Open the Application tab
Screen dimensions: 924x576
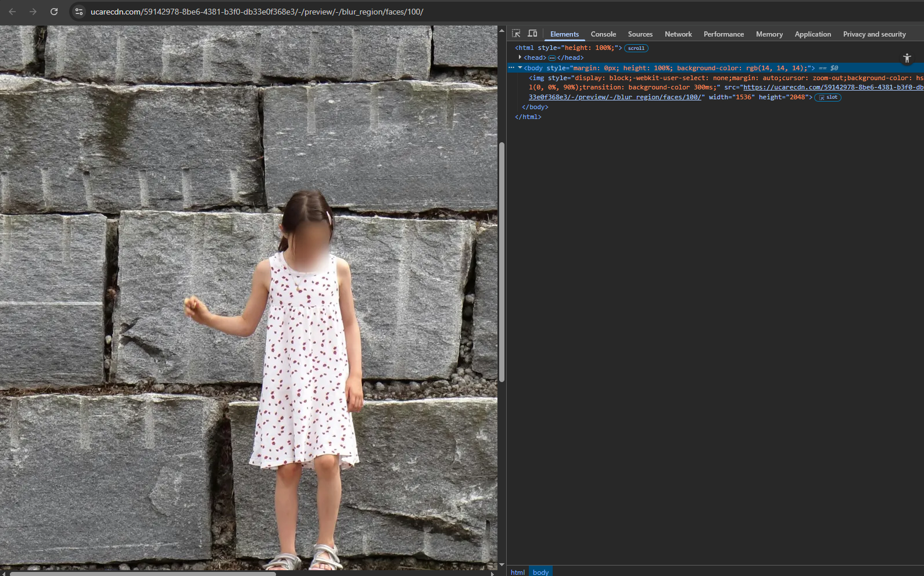(812, 34)
